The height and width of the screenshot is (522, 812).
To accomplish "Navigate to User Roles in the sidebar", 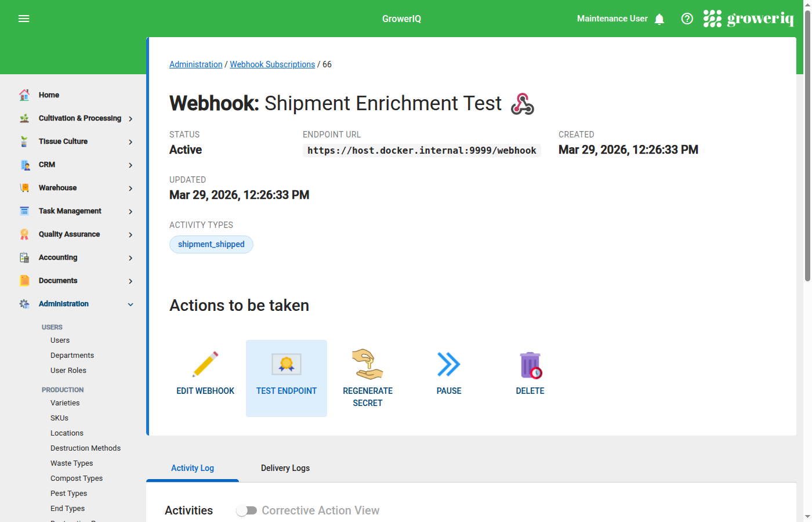I will (x=70, y=370).
